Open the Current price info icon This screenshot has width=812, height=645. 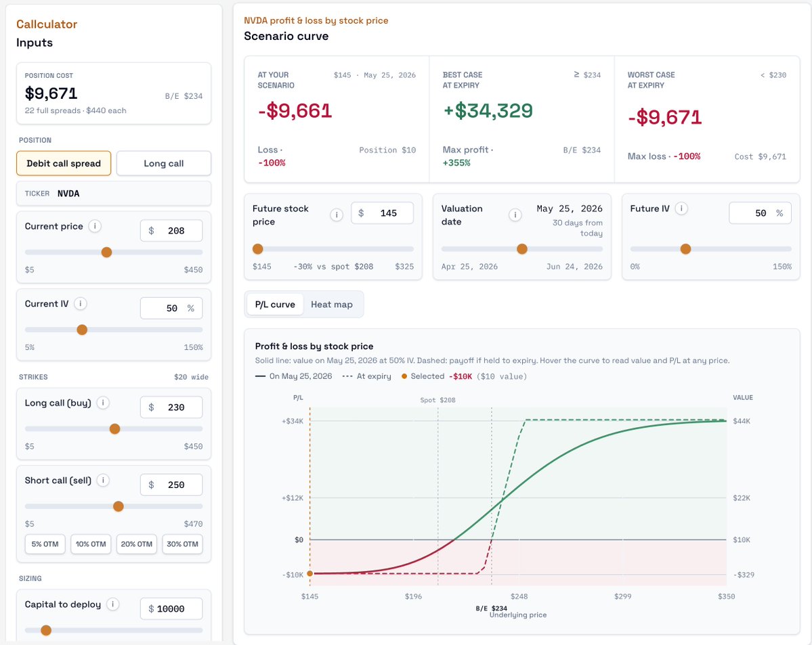tap(95, 226)
